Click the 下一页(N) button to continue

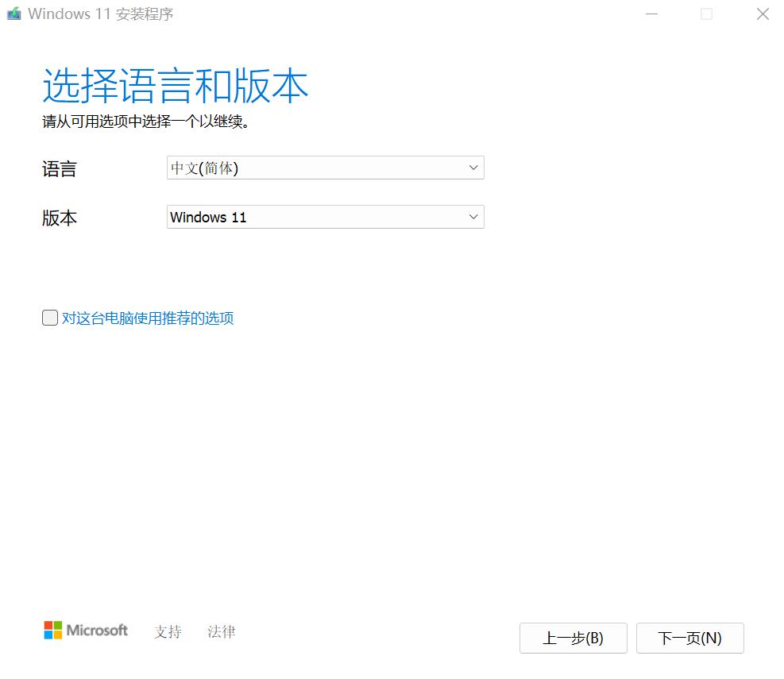click(x=689, y=638)
